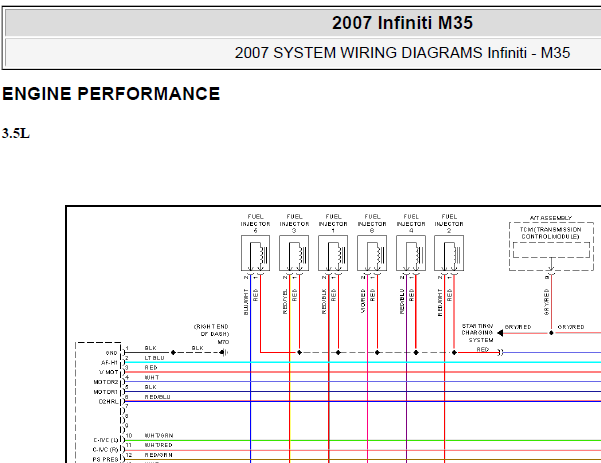The image size is (601, 463).
Task: Click the C-IVC (L) pin label
Action: tap(107, 440)
